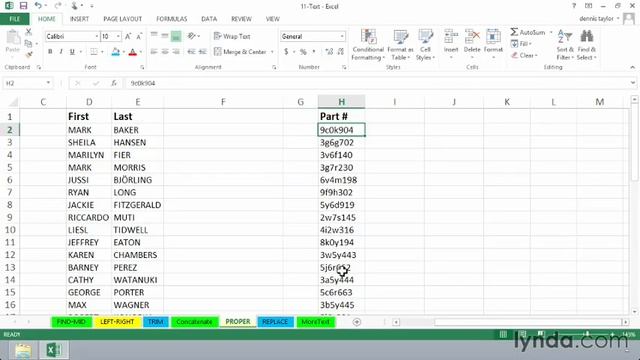Open the FIND-MID sheet tab
The height and width of the screenshot is (360, 640).
tap(71, 322)
